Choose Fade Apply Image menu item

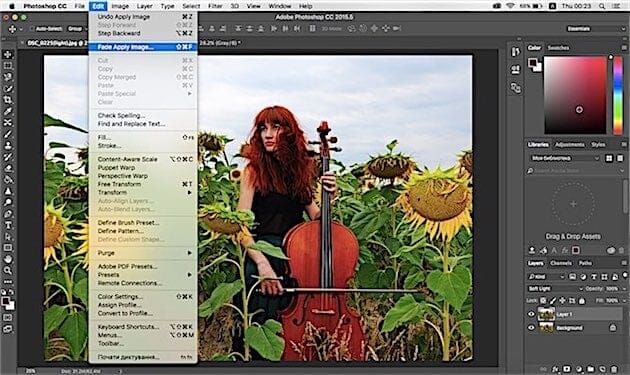[x=143, y=47]
